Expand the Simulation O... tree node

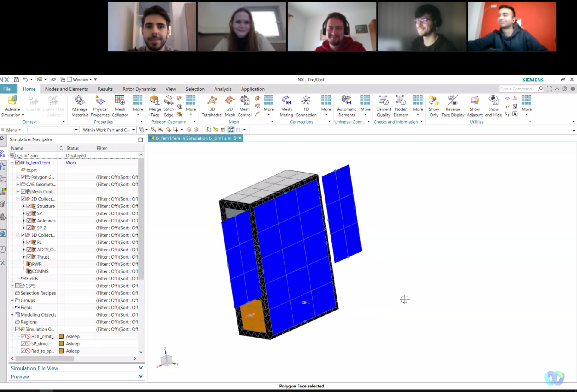pos(12,329)
